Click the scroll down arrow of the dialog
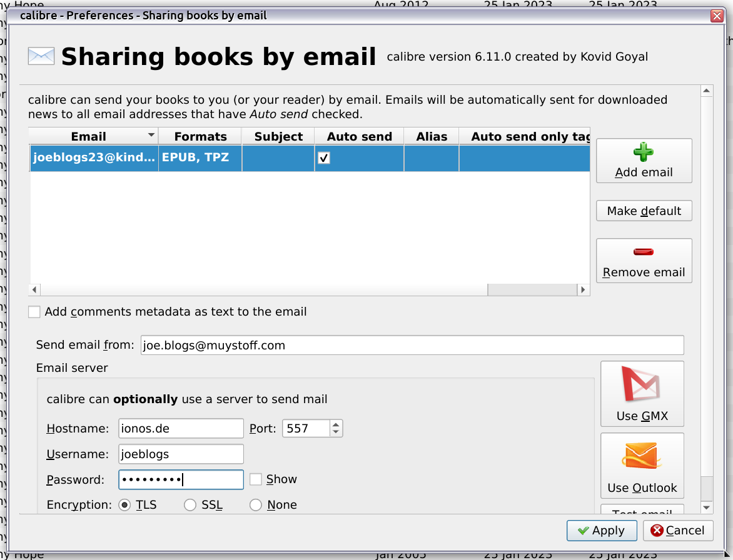This screenshot has width=733, height=560. (x=706, y=507)
